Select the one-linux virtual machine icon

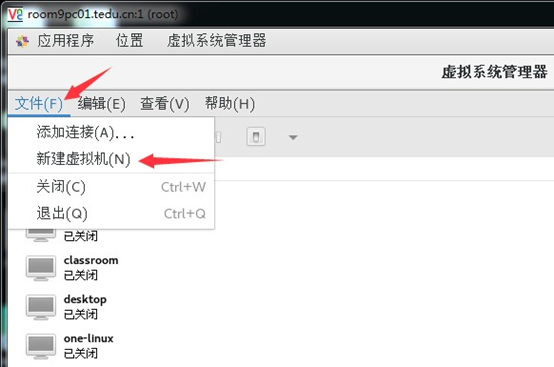click(41, 346)
